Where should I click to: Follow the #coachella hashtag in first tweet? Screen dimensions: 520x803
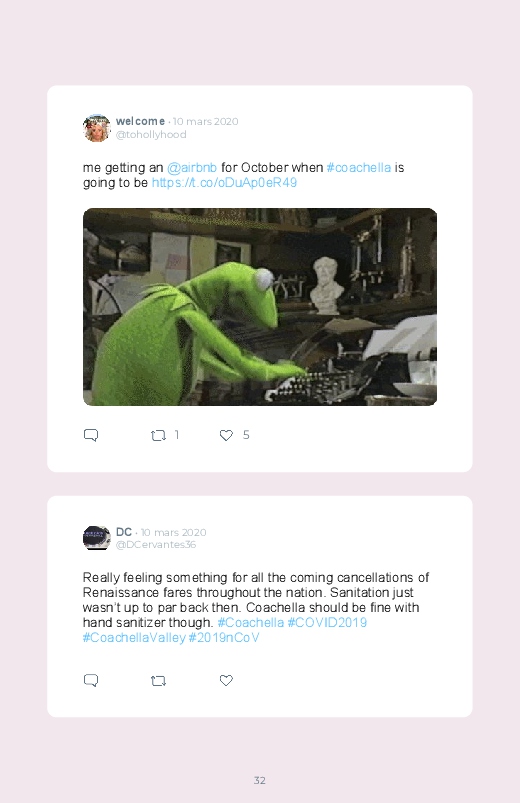(359, 167)
